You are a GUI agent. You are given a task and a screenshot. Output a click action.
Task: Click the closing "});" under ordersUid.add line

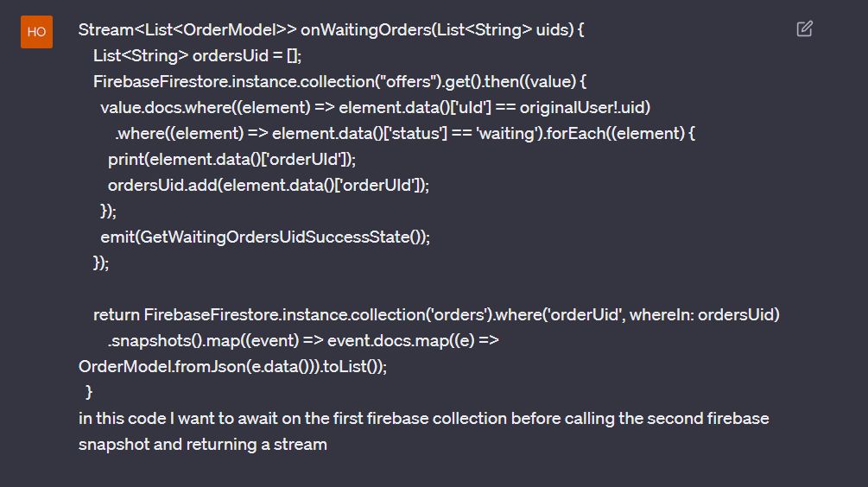pos(108,211)
